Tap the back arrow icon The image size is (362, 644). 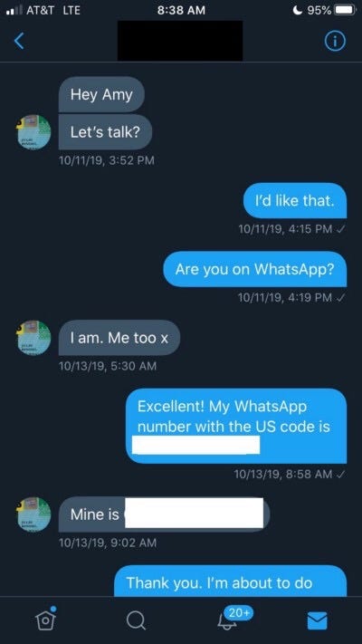pyautogui.click(x=19, y=41)
